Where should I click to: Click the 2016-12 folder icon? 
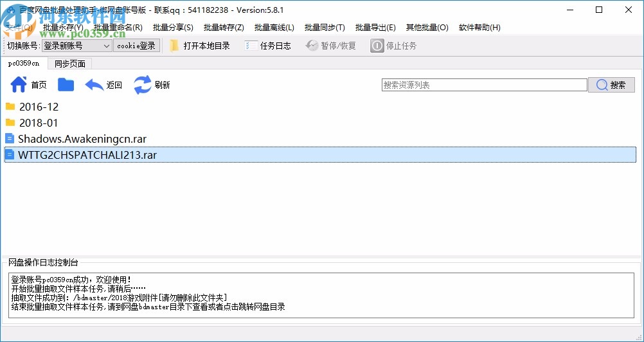pos(10,107)
